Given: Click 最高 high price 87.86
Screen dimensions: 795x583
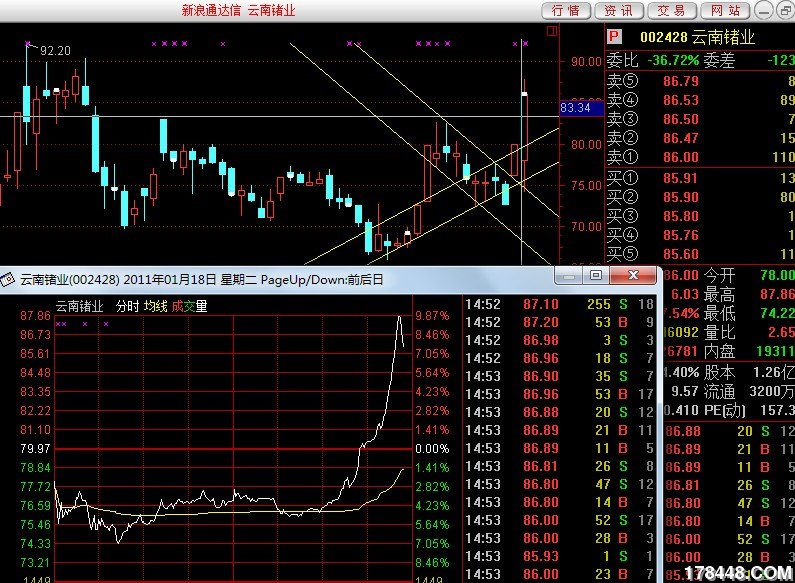Looking at the screenshot, I should pos(777,295).
